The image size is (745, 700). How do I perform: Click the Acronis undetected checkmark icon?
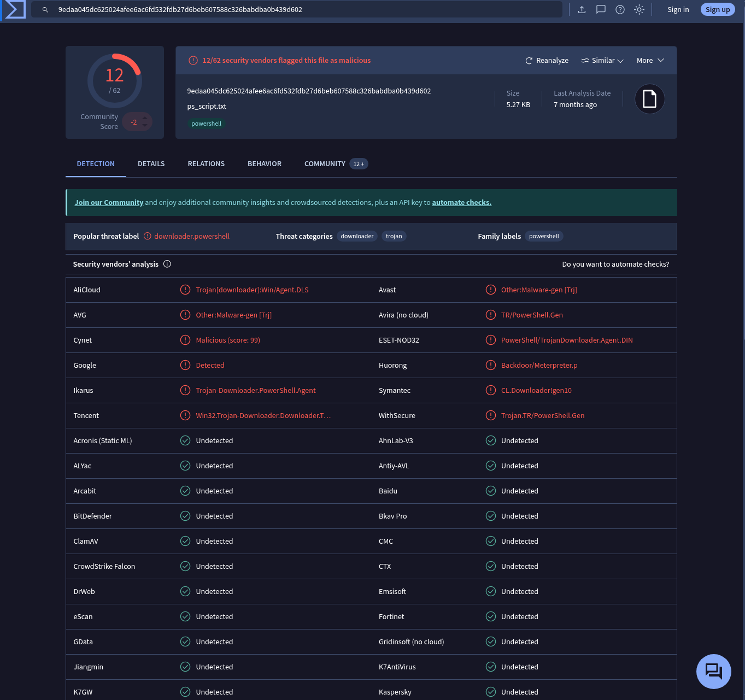(x=185, y=440)
